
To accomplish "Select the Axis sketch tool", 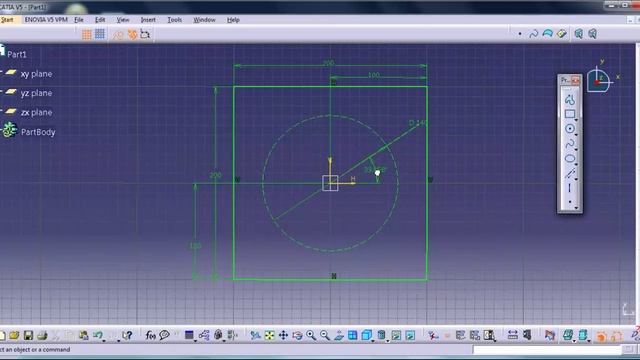I will (x=570, y=188).
